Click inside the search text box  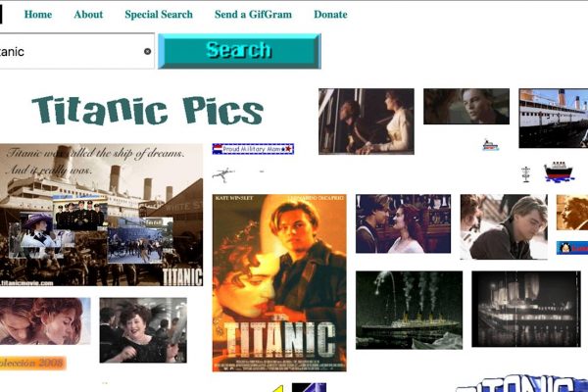[75, 51]
